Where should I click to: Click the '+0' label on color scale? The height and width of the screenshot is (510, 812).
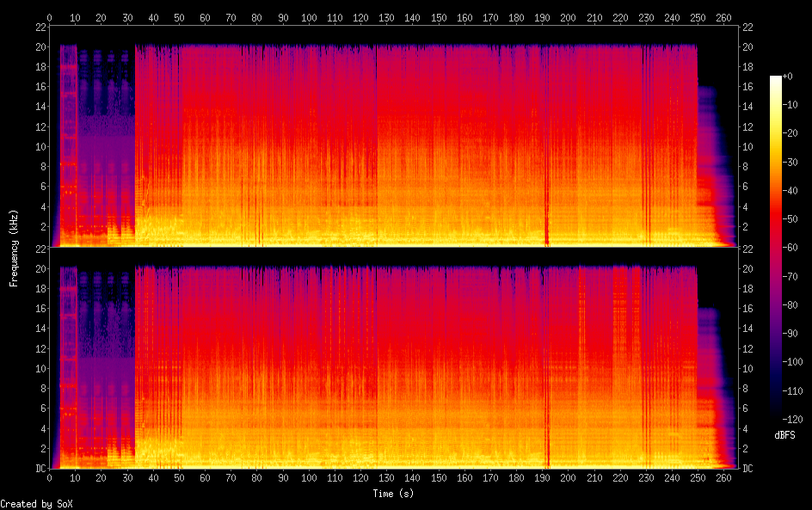click(787, 76)
